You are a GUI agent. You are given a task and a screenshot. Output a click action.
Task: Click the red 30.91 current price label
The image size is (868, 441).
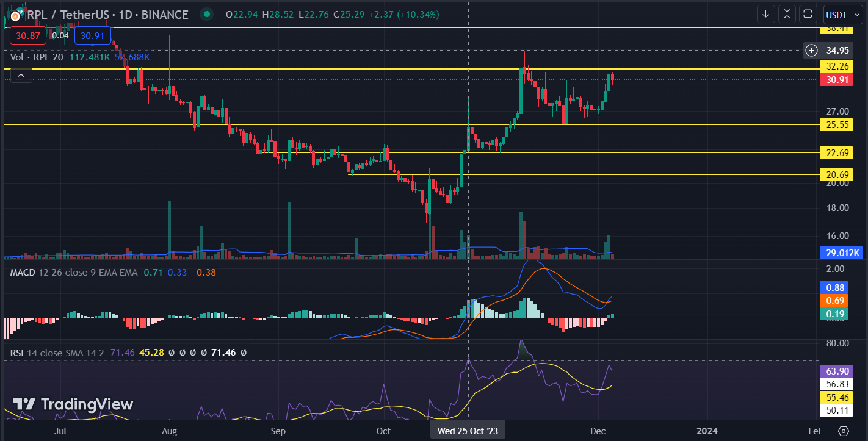tap(836, 79)
